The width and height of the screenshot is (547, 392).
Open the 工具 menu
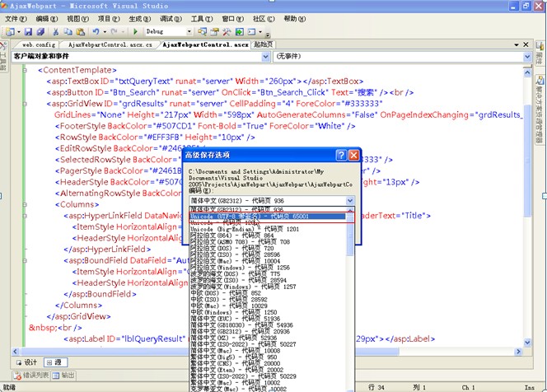point(201,18)
